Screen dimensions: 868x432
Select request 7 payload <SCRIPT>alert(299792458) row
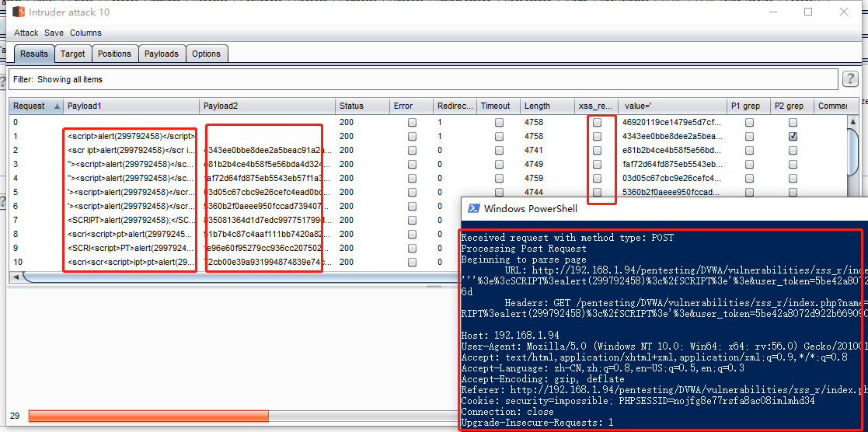131,220
